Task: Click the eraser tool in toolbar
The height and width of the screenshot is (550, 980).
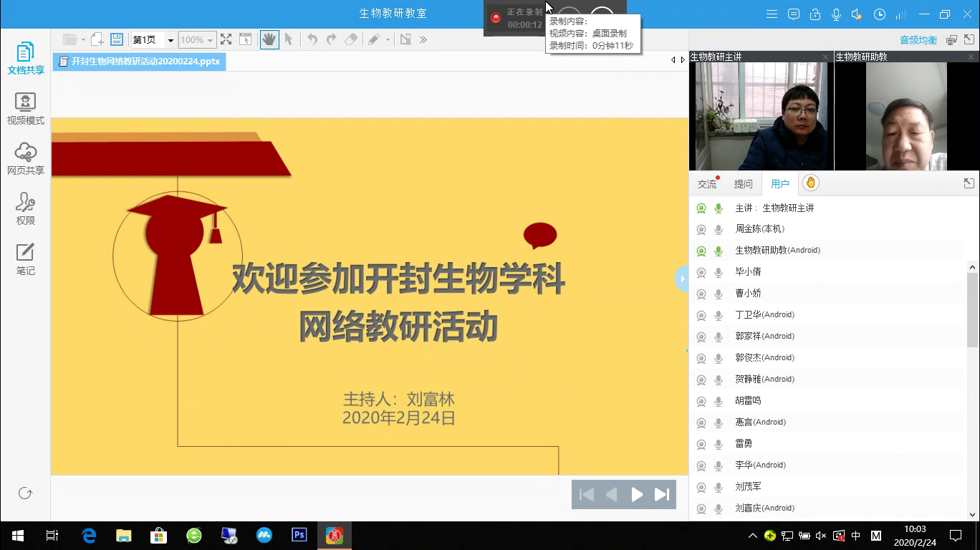Action: 350,40
